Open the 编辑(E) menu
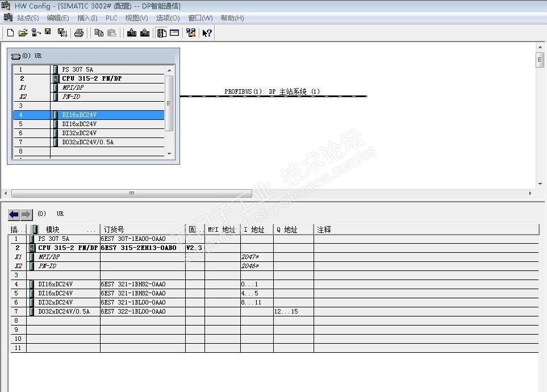Image resolution: width=547 pixels, height=392 pixels. click(58, 18)
